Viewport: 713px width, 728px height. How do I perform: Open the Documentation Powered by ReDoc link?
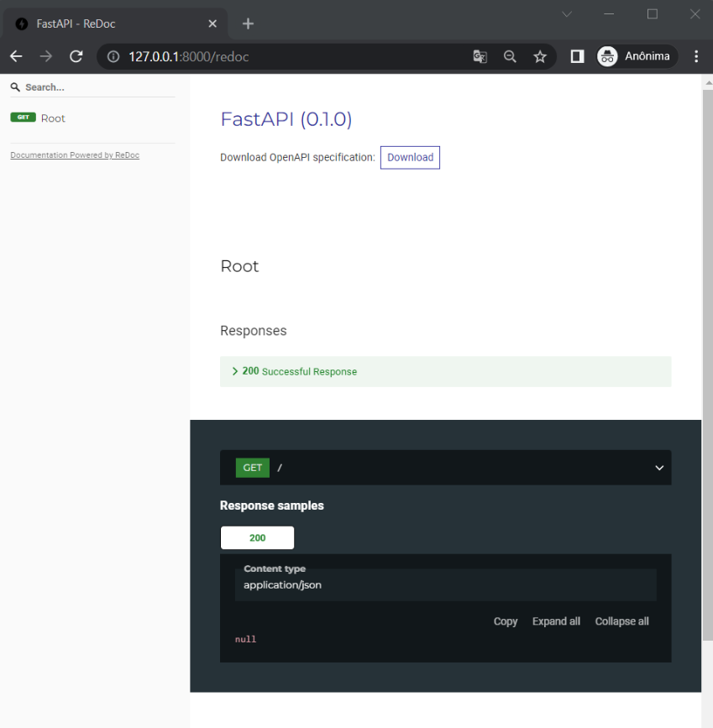tap(74, 155)
